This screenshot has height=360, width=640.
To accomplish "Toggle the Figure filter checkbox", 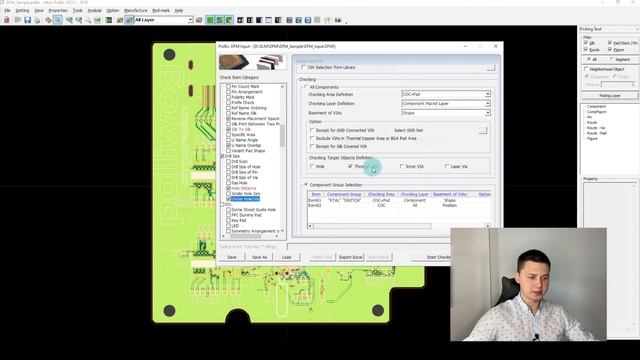I will 610,49.
